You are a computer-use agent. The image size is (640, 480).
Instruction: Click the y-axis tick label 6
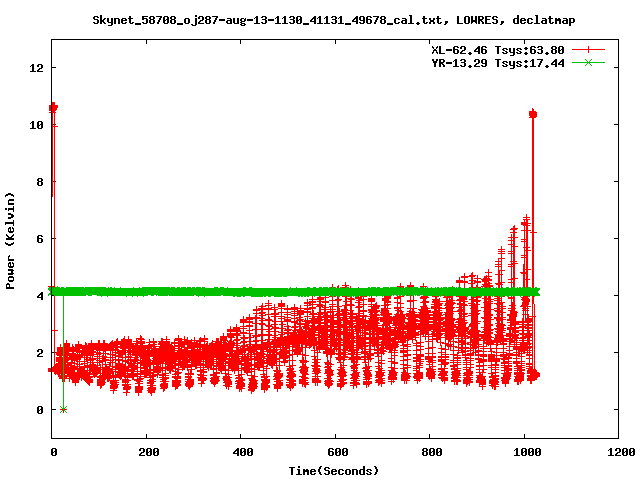click(x=40, y=239)
